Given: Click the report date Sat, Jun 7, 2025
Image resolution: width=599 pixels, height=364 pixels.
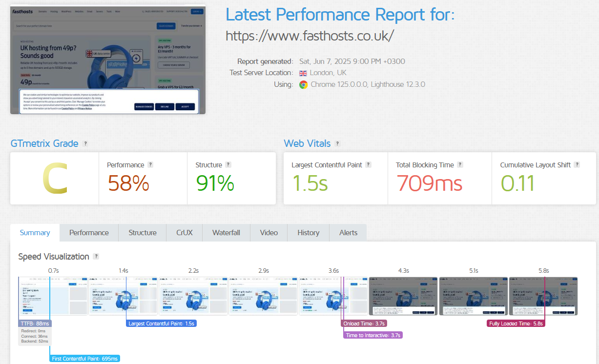Looking at the screenshot, I should [x=352, y=61].
